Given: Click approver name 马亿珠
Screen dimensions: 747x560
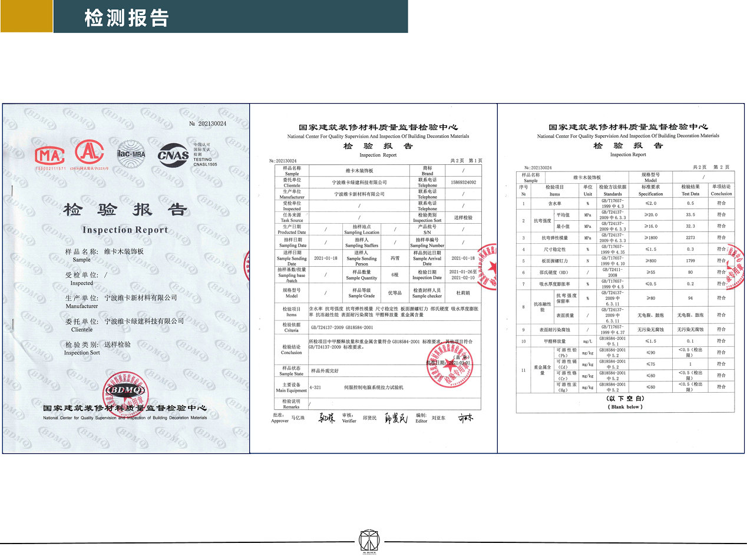Looking at the screenshot, I should (299, 417).
